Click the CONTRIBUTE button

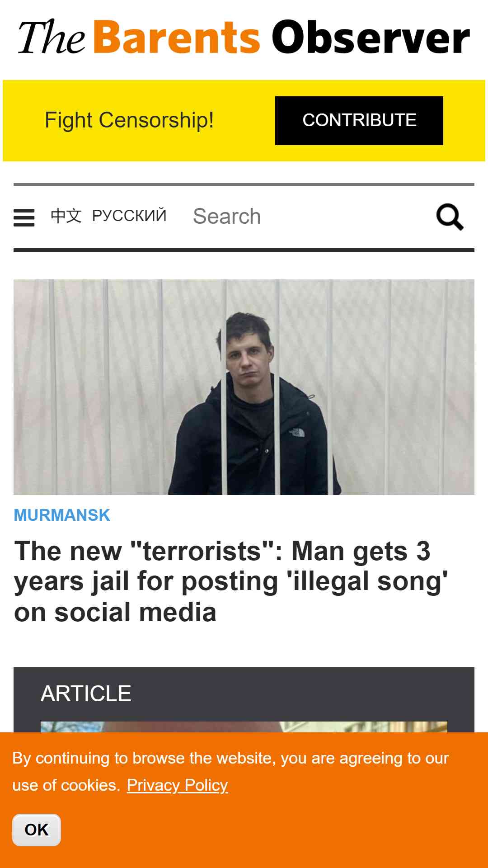click(359, 121)
